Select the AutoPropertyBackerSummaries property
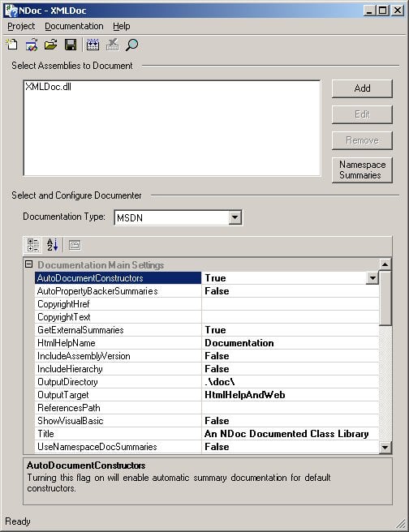Image resolution: width=409 pixels, height=532 pixels. 118,291
